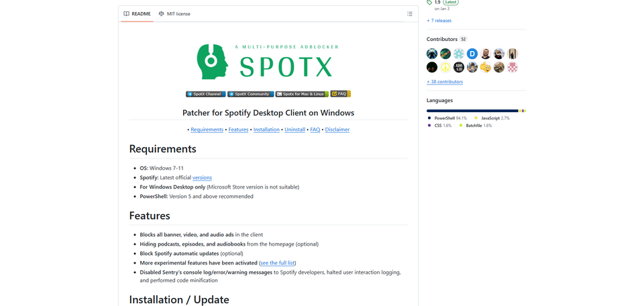
Task: Open the yellow peace-sign contributor avatar
Action: click(x=445, y=67)
